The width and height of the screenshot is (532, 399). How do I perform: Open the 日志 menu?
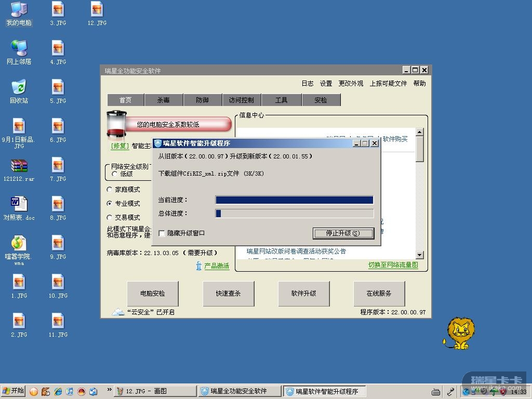click(308, 84)
